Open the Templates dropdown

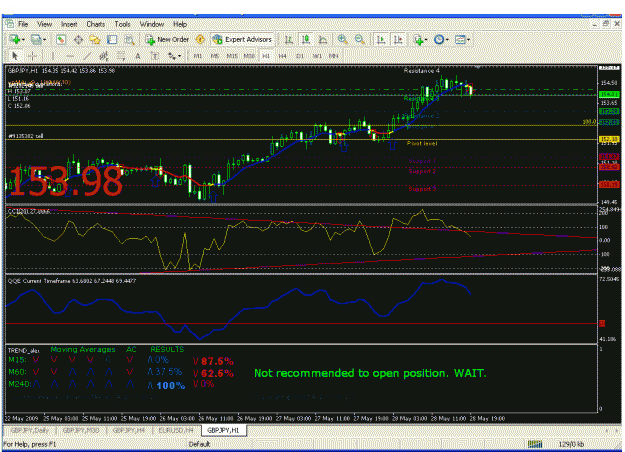point(462,39)
